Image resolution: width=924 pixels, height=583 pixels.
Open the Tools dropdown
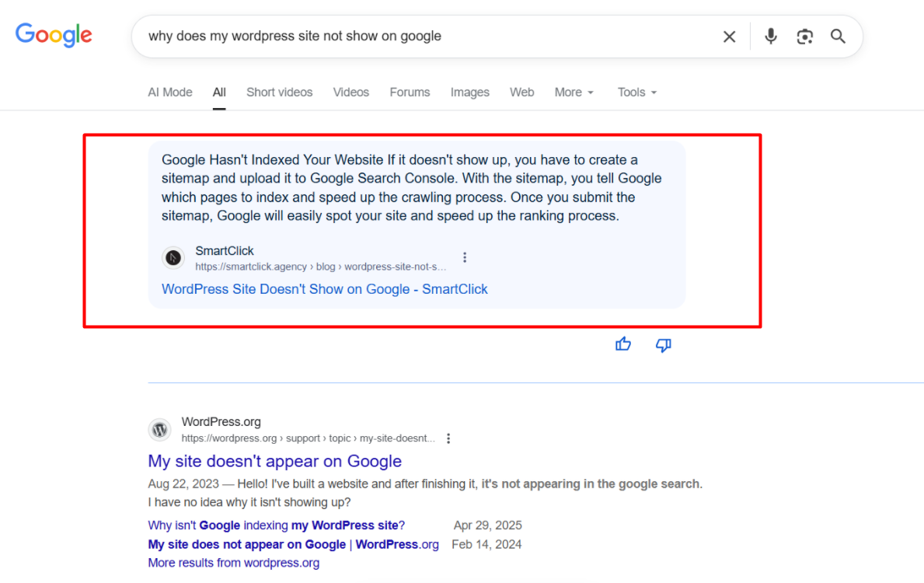(x=636, y=92)
